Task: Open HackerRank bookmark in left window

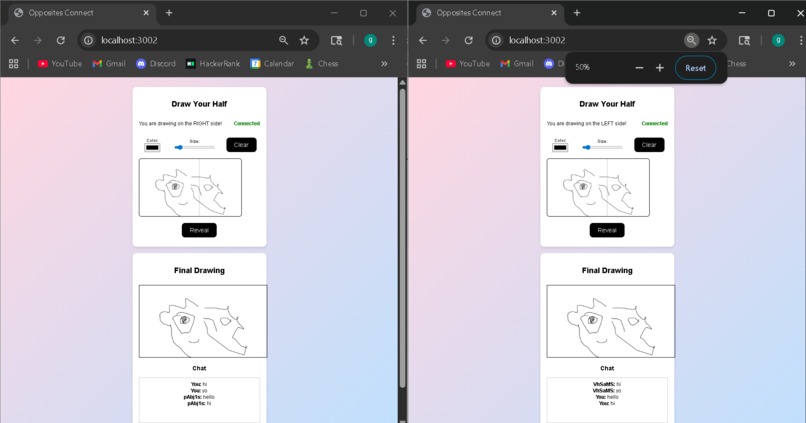Action: (x=213, y=64)
